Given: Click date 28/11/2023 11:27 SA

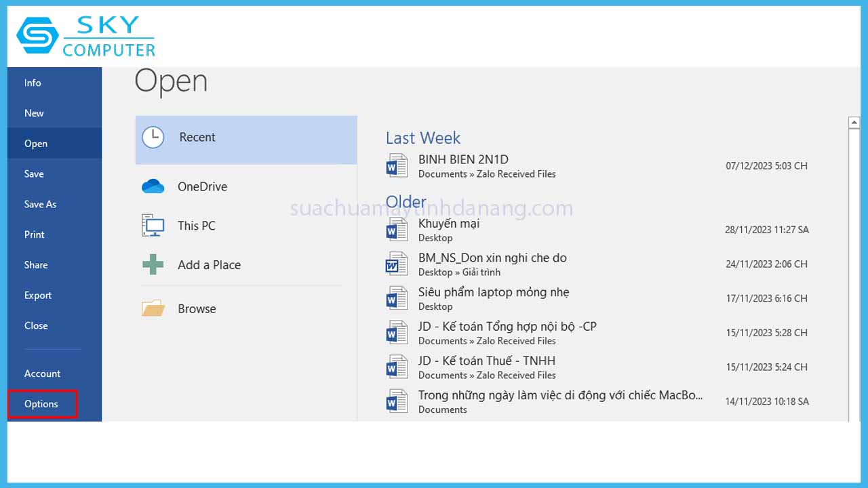Looking at the screenshot, I should point(767,230).
